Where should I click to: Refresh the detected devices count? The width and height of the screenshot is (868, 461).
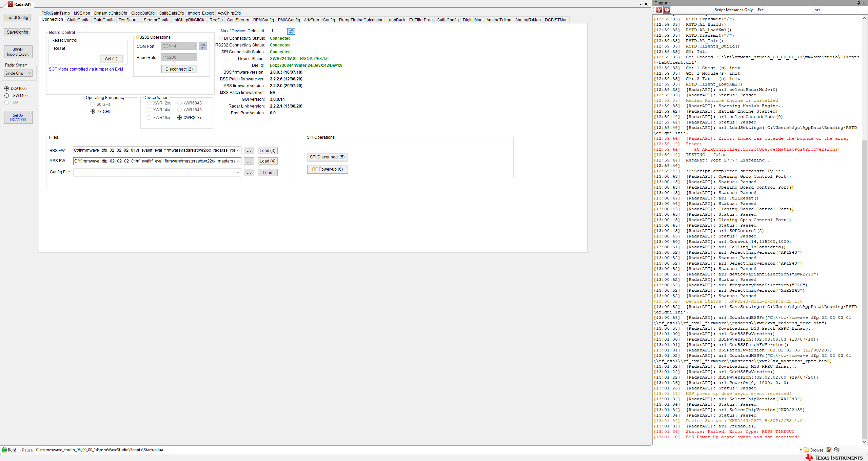point(291,31)
